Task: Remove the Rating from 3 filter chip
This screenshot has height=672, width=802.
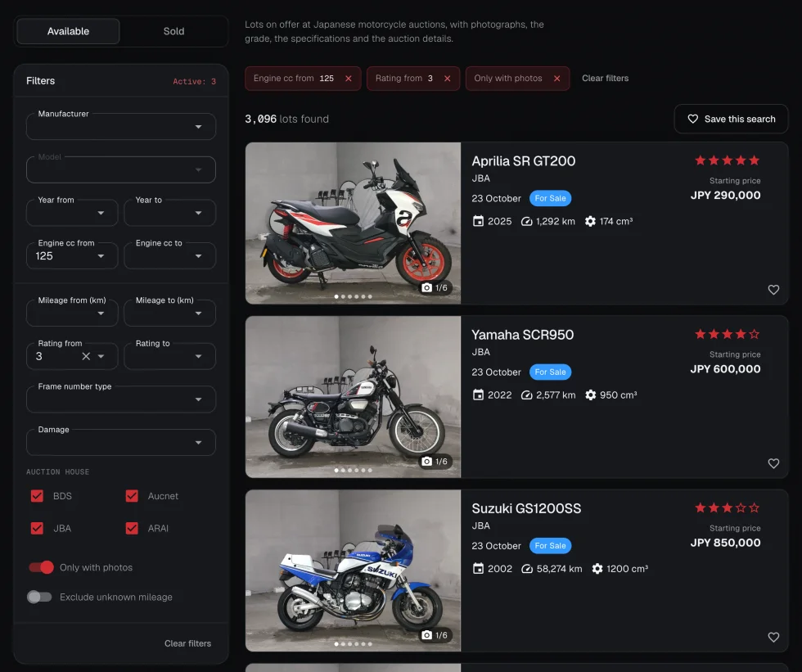Action: (x=447, y=79)
